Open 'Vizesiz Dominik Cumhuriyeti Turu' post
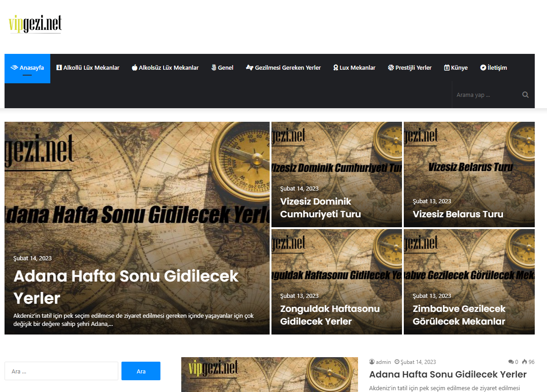 click(x=320, y=208)
